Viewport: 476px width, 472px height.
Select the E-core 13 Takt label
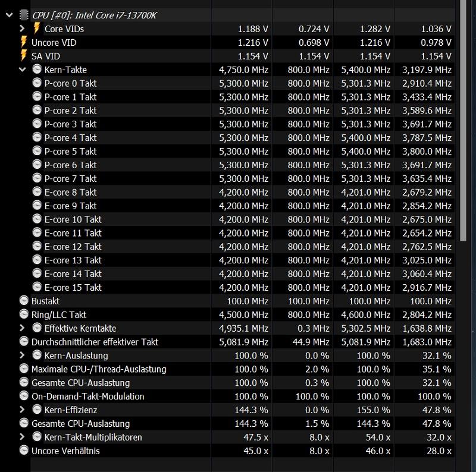pyautogui.click(x=73, y=260)
